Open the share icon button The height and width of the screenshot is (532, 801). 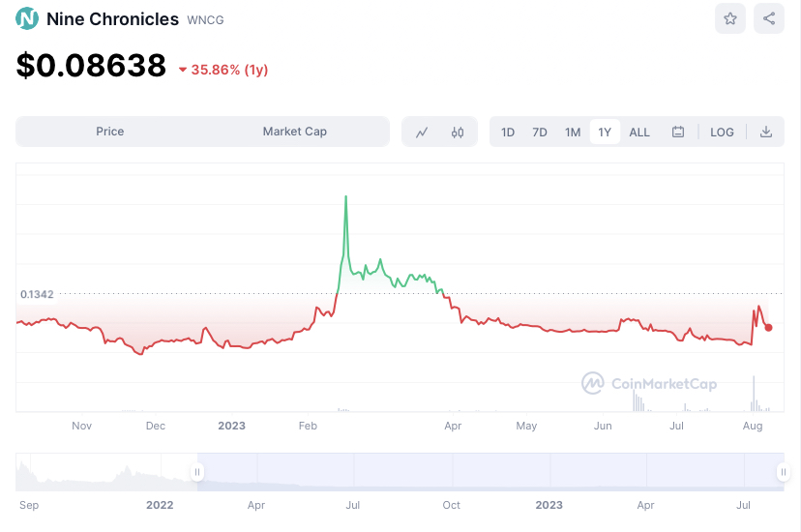769,19
